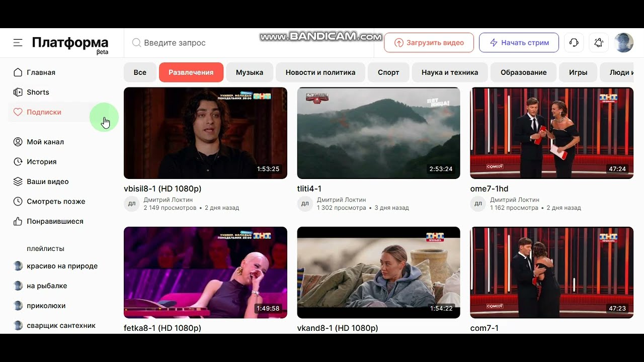Click the Подписки heart icon
The width and height of the screenshot is (644, 362).
tap(18, 112)
